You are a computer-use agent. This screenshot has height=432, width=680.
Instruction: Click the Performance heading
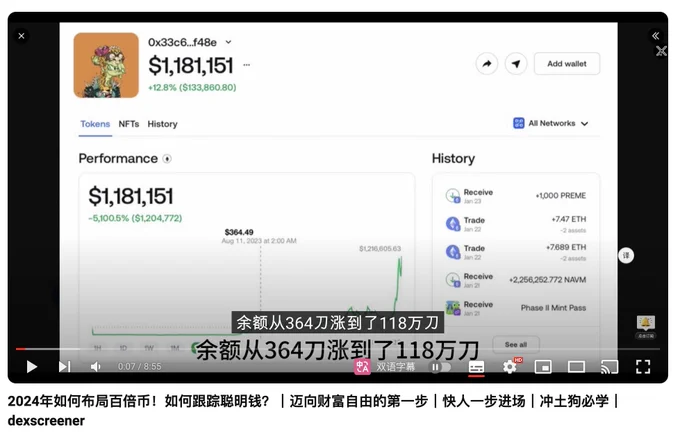click(118, 158)
